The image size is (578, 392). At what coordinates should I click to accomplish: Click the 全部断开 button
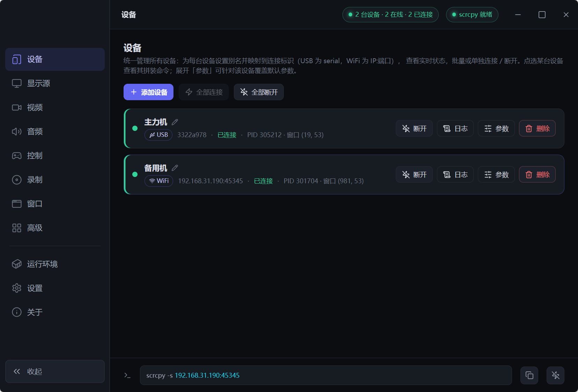pos(259,92)
